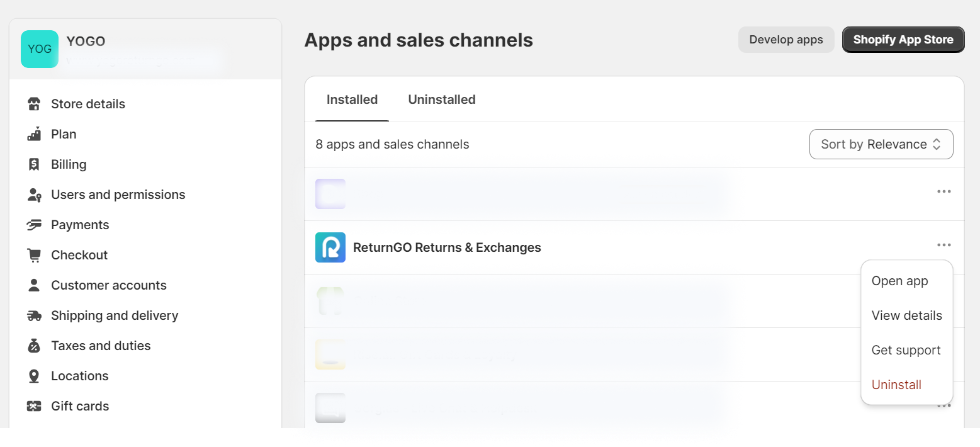Screen dimensions: 980x447
Task: Click the Payments hand icon
Action: coord(34,225)
